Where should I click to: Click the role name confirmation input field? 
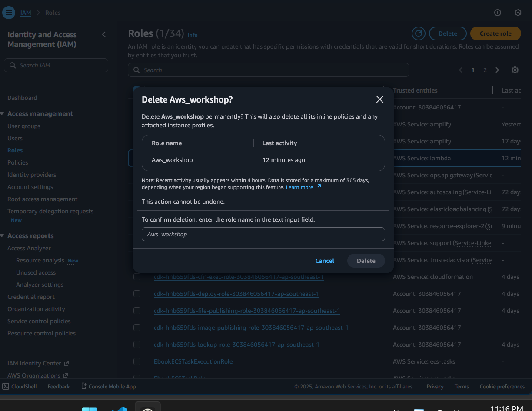[x=263, y=234]
